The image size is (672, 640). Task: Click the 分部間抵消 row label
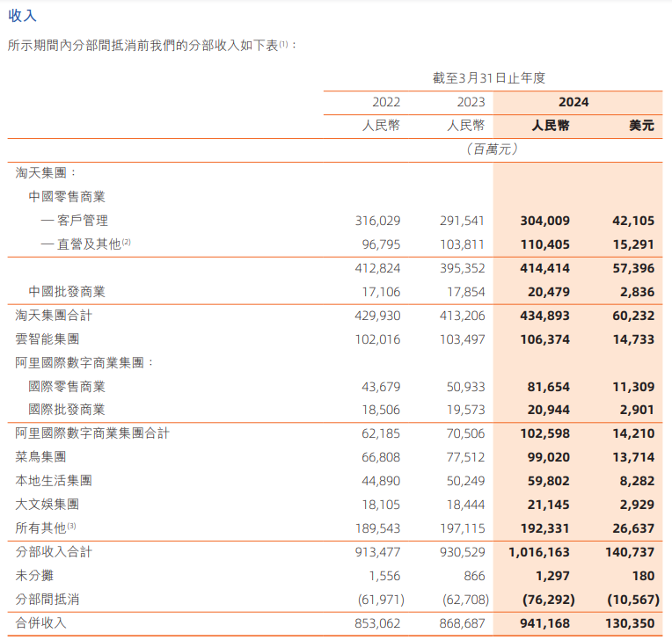(47, 600)
